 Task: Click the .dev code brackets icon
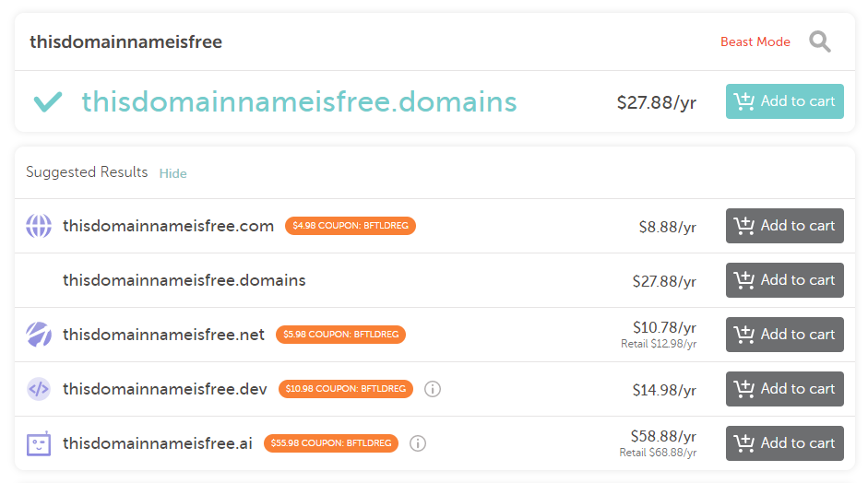tap(39, 389)
